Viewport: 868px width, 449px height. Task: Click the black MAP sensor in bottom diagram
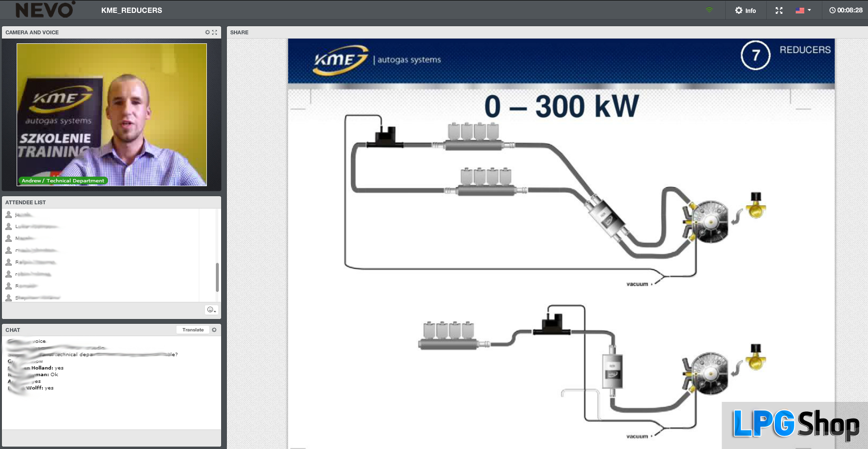point(552,324)
